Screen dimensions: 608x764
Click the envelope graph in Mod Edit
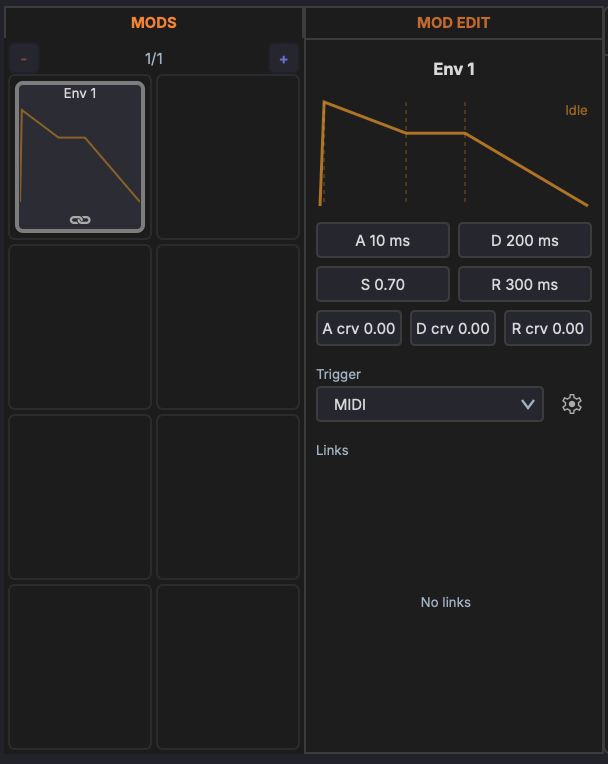[454, 153]
